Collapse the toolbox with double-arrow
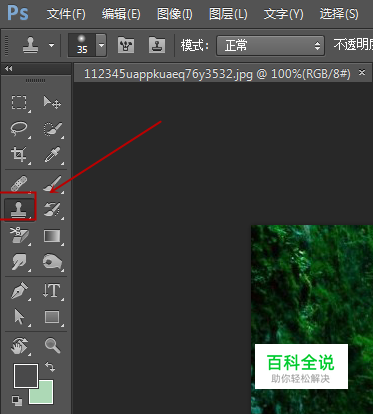Image resolution: width=373 pixels, height=414 pixels. pyautogui.click(x=9, y=68)
